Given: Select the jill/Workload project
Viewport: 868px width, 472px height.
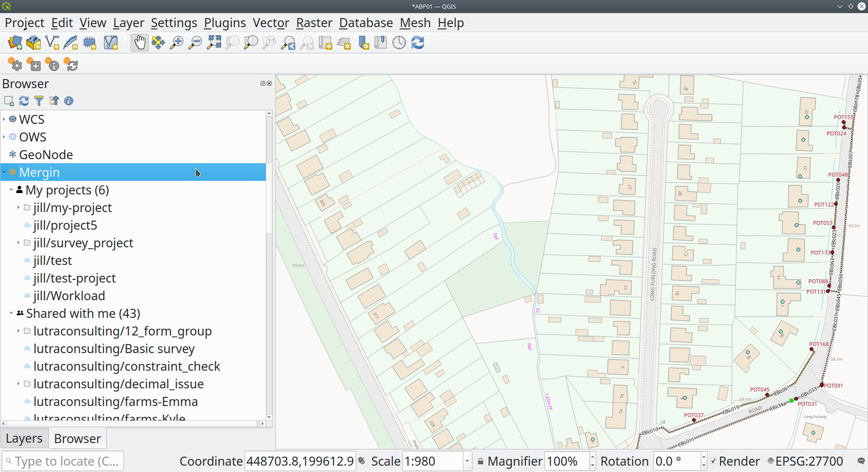Looking at the screenshot, I should [x=69, y=296].
